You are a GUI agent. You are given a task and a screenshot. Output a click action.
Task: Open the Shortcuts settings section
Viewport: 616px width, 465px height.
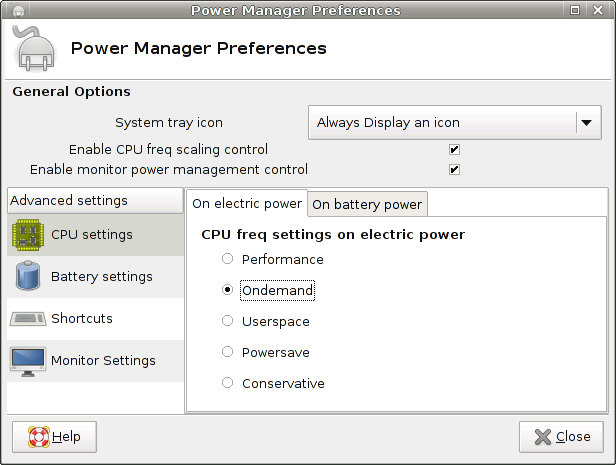pyautogui.click(x=81, y=319)
